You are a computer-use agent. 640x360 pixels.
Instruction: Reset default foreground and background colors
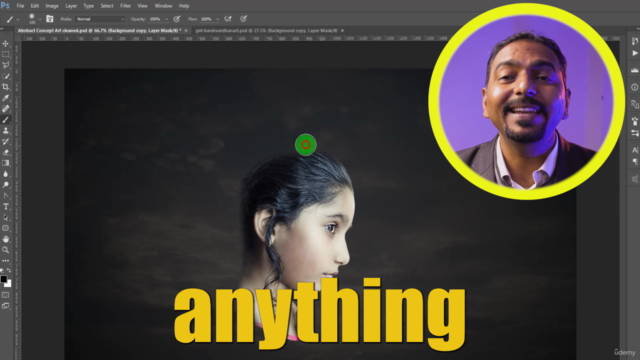click(x=2, y=271)
